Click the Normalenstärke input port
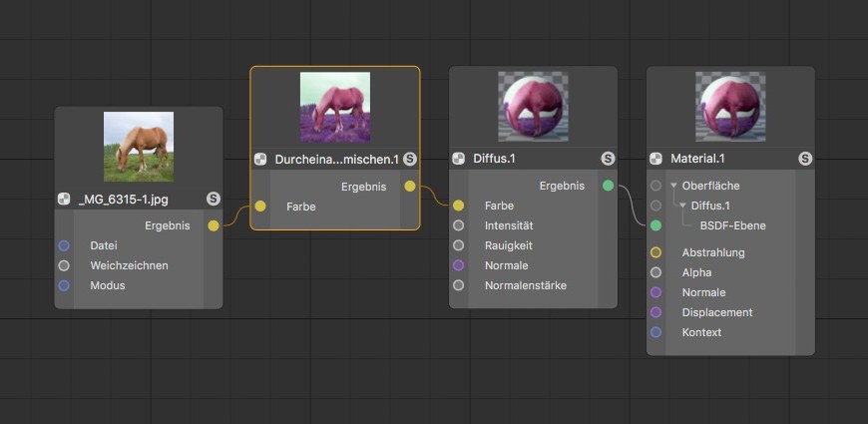This screenshot has width=868, height=424. 458,285
